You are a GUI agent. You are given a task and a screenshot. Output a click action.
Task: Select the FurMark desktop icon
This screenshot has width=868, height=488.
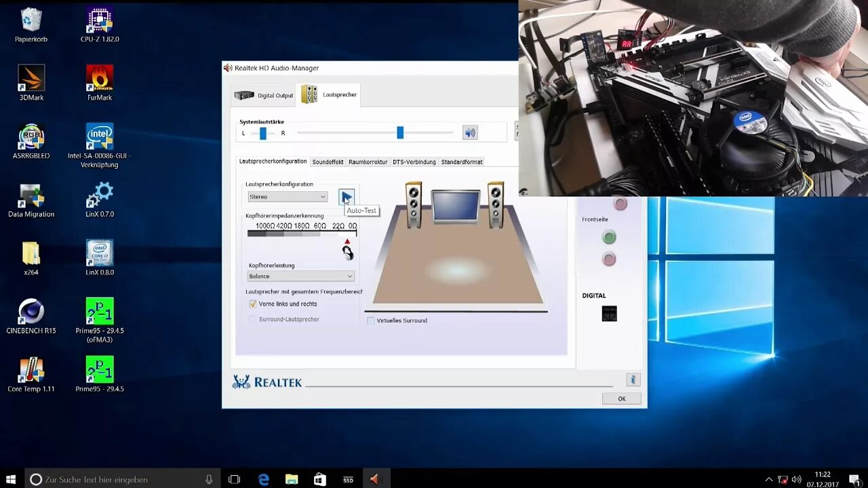coord(100,78)
